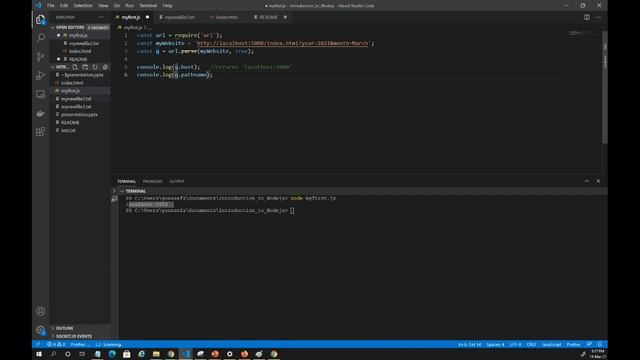Open the Go menu
Image resolution: width=640 pixels, height=360 pixels.
(117, 6)
